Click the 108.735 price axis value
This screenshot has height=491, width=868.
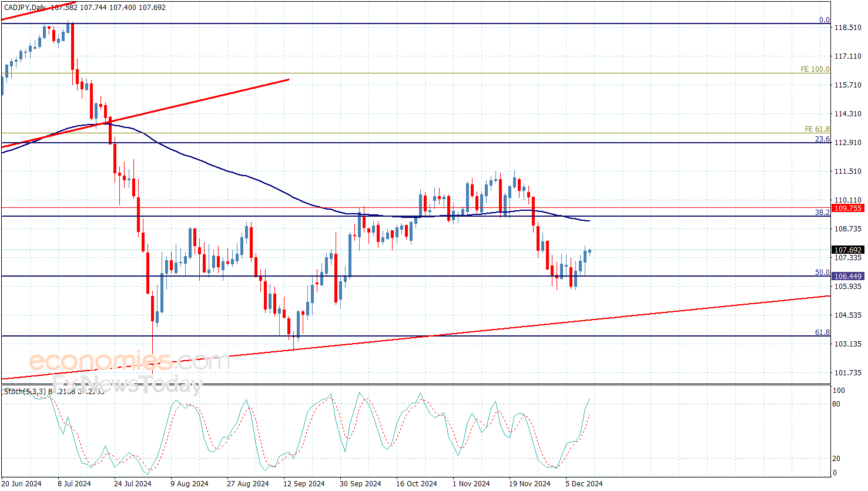tap(848, 229)
